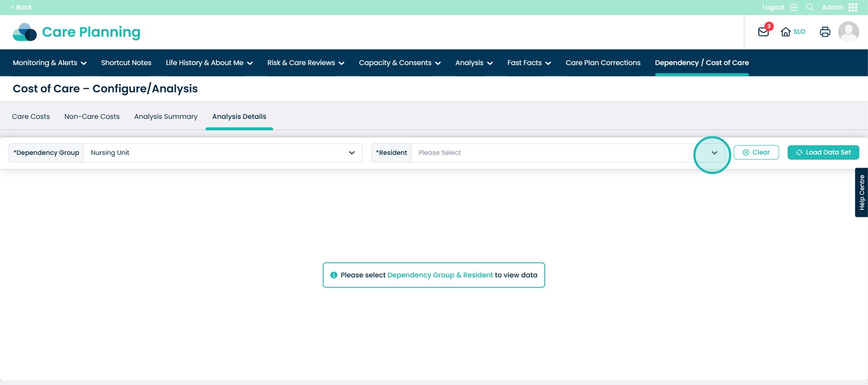
Task: Click the Logout icon
Action: coord(794,8)
